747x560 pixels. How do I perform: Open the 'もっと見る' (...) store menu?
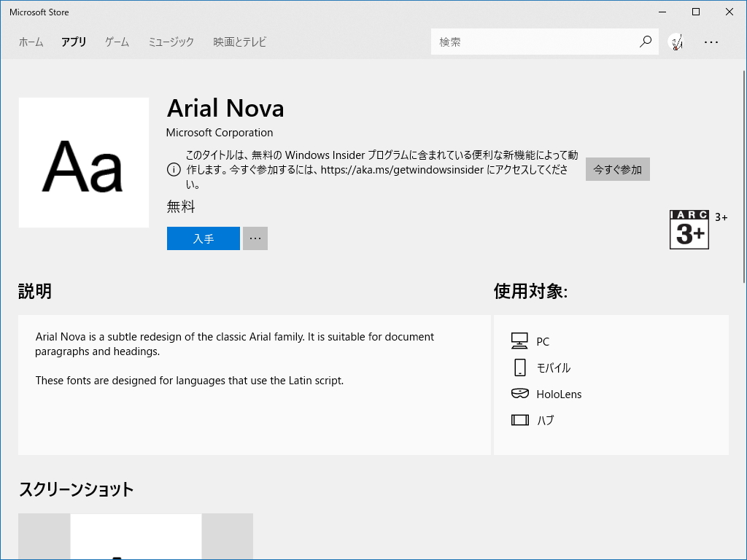[711, 42]
